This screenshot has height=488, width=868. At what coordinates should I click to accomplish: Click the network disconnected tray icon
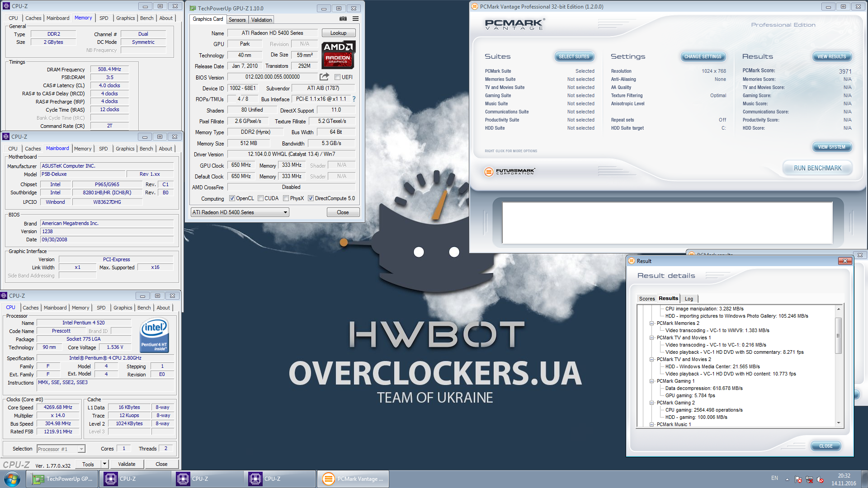tap(809, 479)
